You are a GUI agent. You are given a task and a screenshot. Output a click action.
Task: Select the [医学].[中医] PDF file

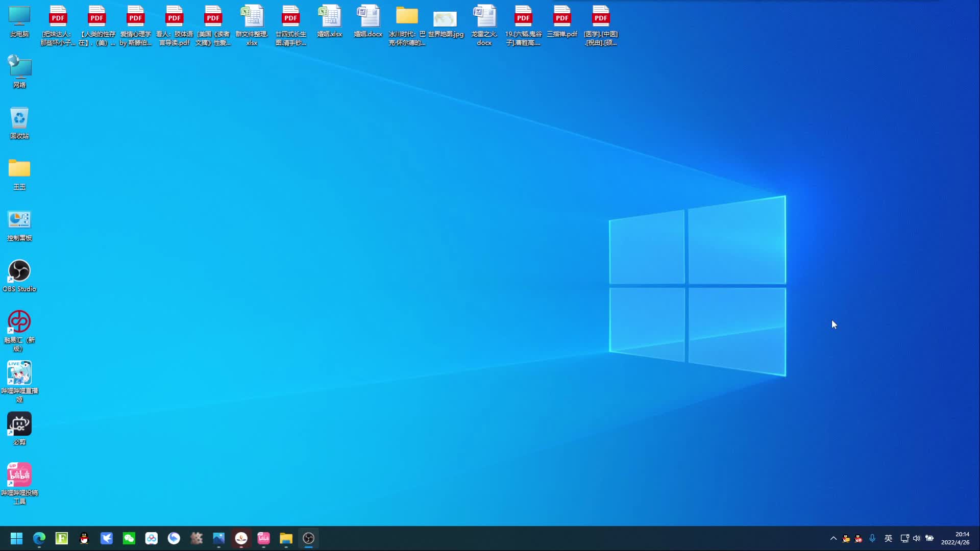601,26
